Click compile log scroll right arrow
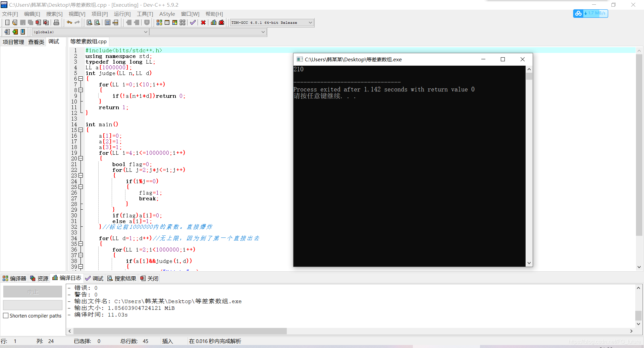 pos(631,331)
